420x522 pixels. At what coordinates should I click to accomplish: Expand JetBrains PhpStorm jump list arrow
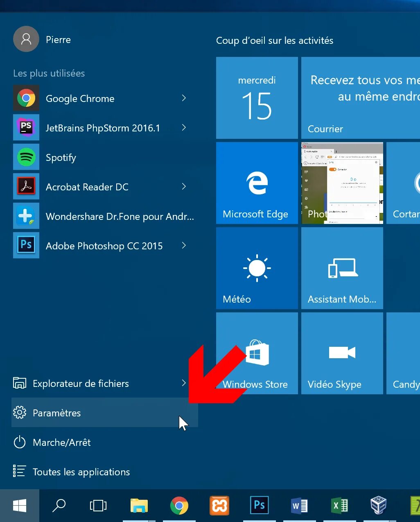(184, 127)
